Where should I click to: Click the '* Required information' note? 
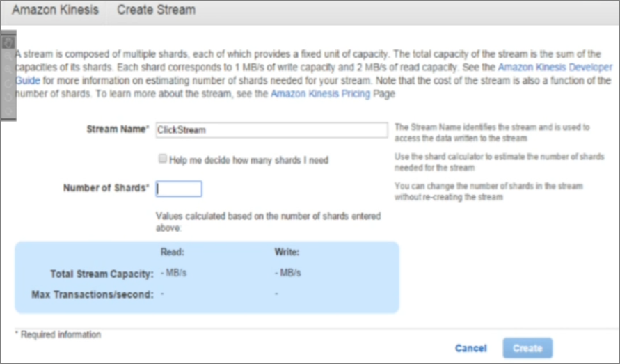pos(58,334)
